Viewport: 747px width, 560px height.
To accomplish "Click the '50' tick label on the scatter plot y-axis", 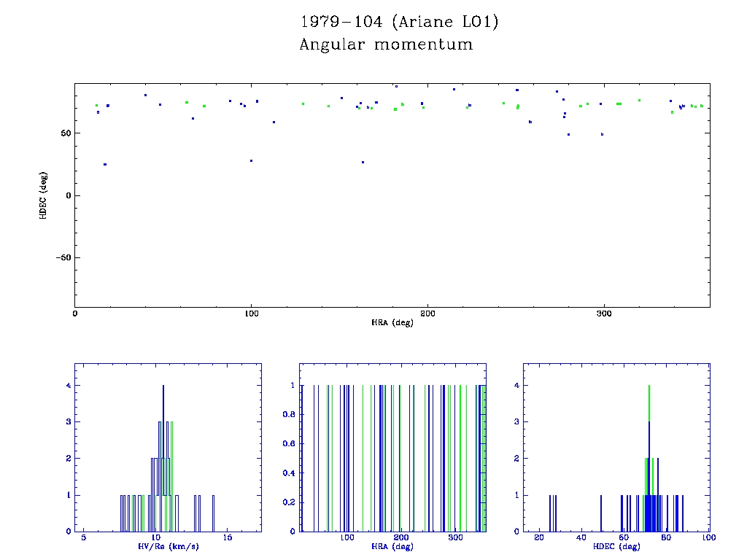I will (x=66, y=133).
